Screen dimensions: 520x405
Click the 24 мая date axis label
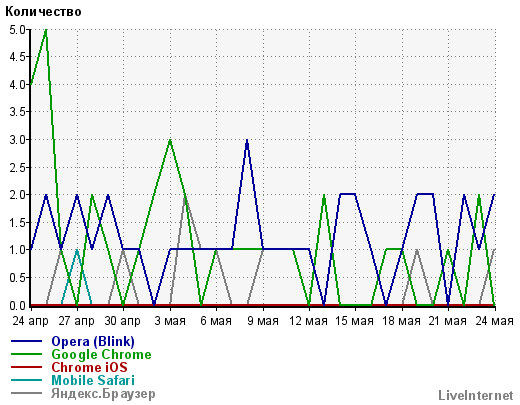494,321
